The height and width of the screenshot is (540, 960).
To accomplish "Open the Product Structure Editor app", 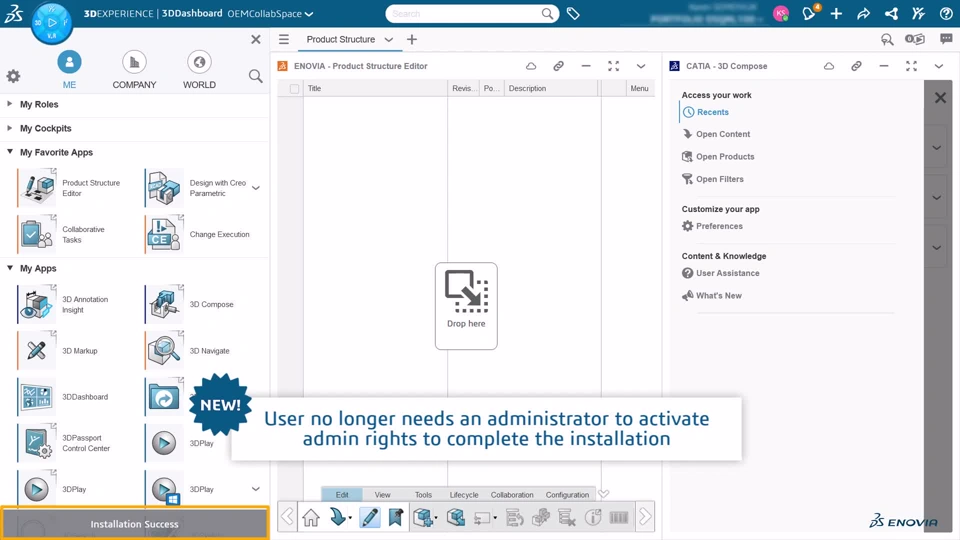I will click(38, 187).
